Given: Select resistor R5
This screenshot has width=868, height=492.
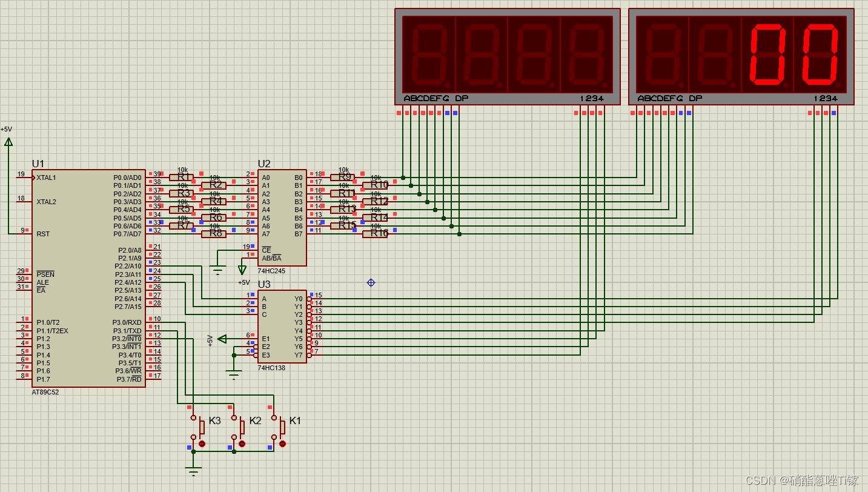Looking at the screenshot, I should coord(182,209).
